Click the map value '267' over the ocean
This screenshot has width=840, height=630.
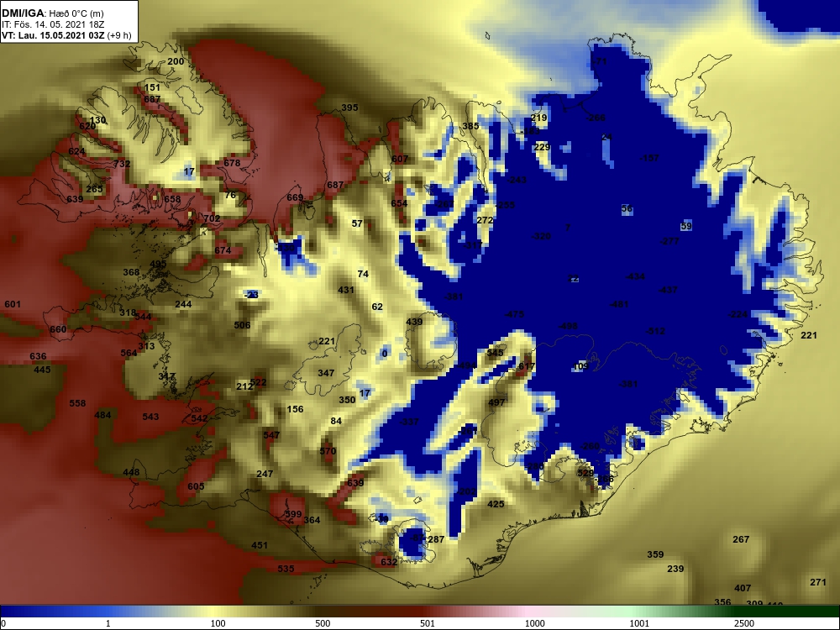[x=741, y=539]
